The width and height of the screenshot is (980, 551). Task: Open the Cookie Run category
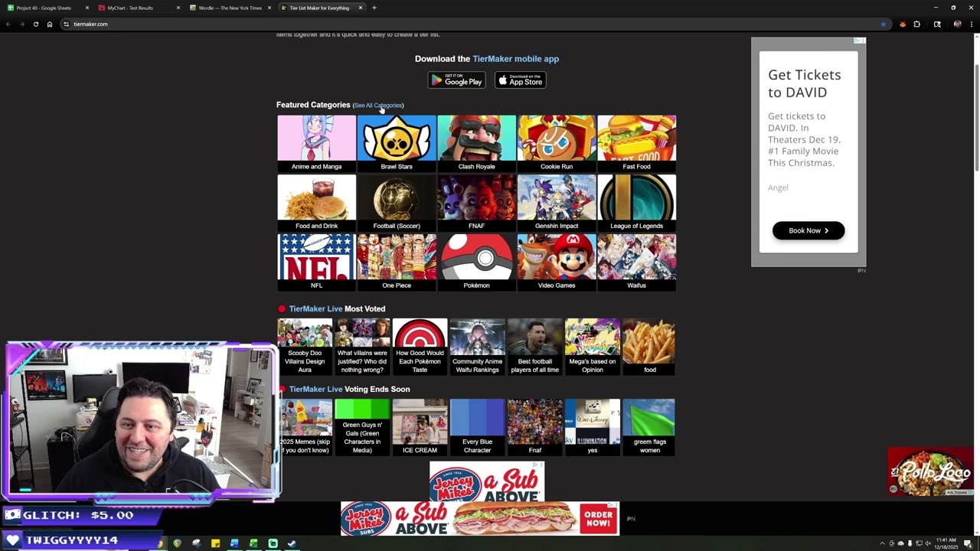click(x=557, y=143)
